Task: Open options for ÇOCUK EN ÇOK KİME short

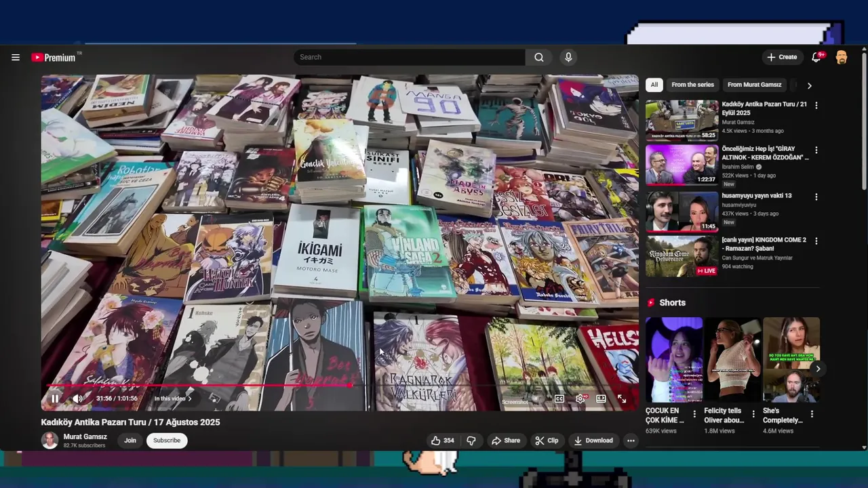Action: 694,413
